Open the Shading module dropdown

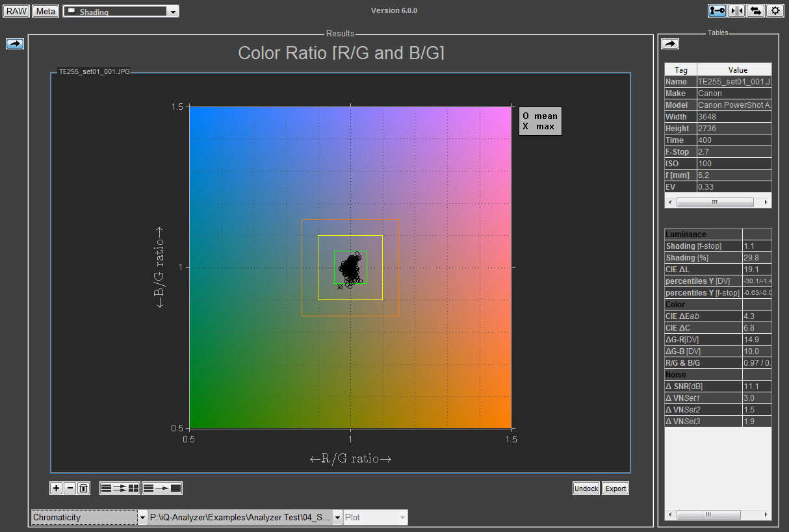point(172,12)
